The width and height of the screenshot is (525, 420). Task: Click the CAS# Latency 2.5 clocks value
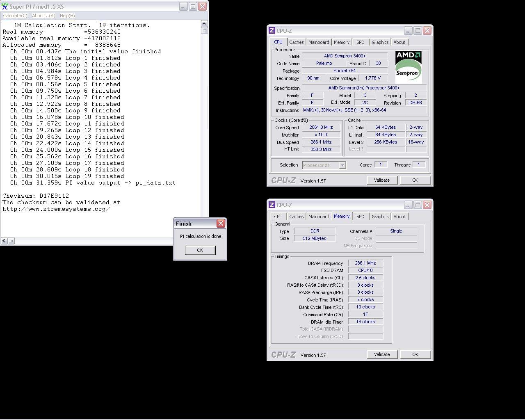pyautogui.click(x=365, y=278)
